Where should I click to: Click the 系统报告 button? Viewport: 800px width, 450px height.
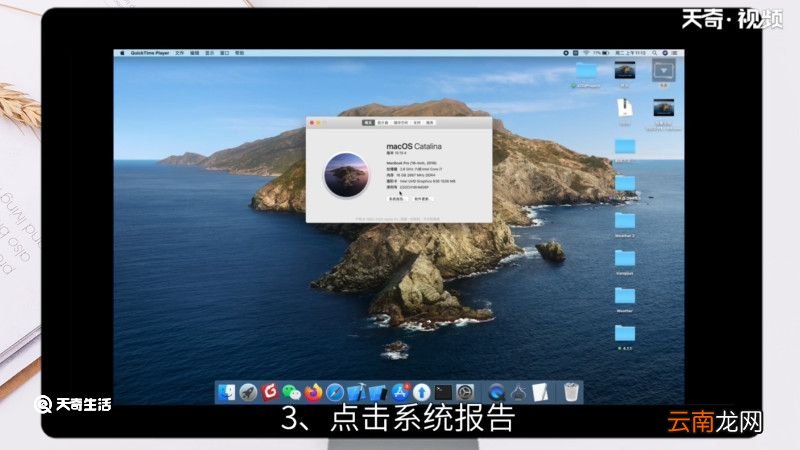pos(396,199)
